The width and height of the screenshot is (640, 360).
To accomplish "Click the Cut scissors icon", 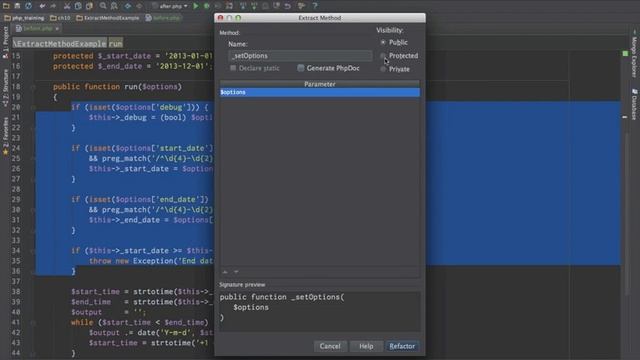I will 67,6.
